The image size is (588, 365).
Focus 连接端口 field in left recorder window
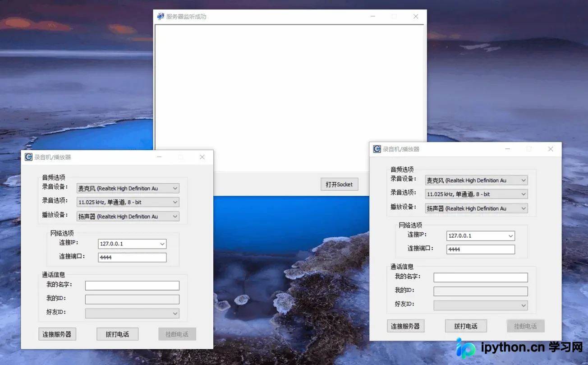tap(132, 257)
